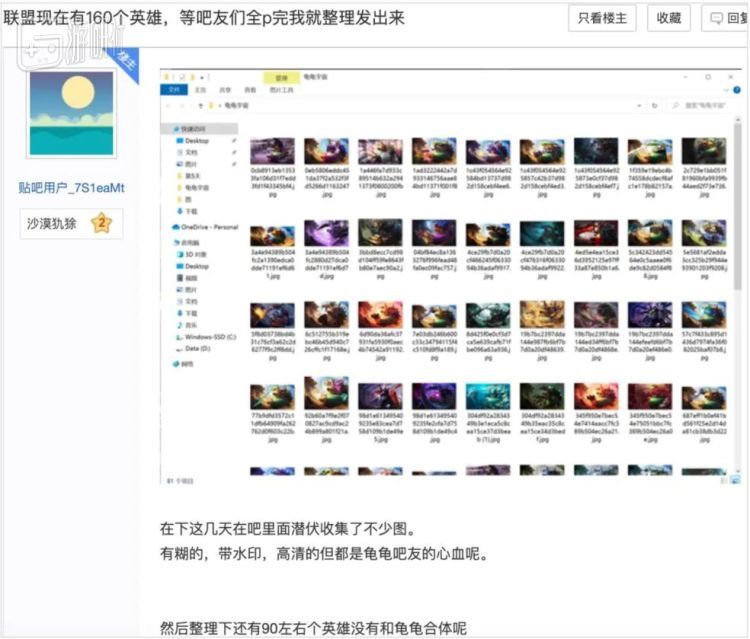Screen dimensions: 750x639
Task: Click the OneDrive cloud icon
Action: point(176,227)
